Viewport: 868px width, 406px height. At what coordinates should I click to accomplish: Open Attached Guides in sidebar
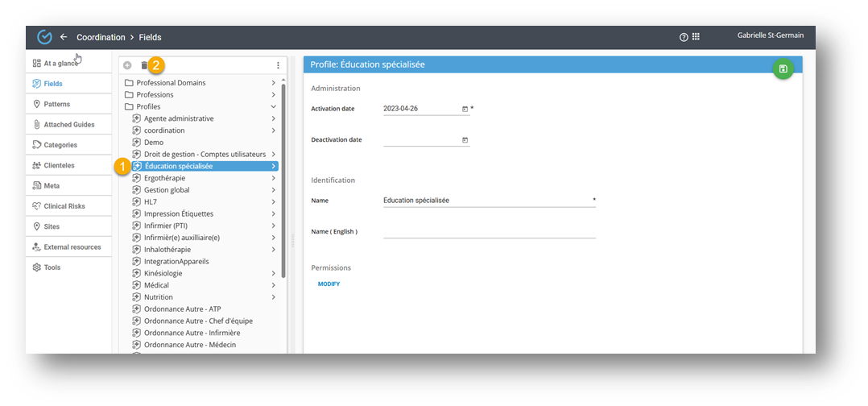coord(68,125)
